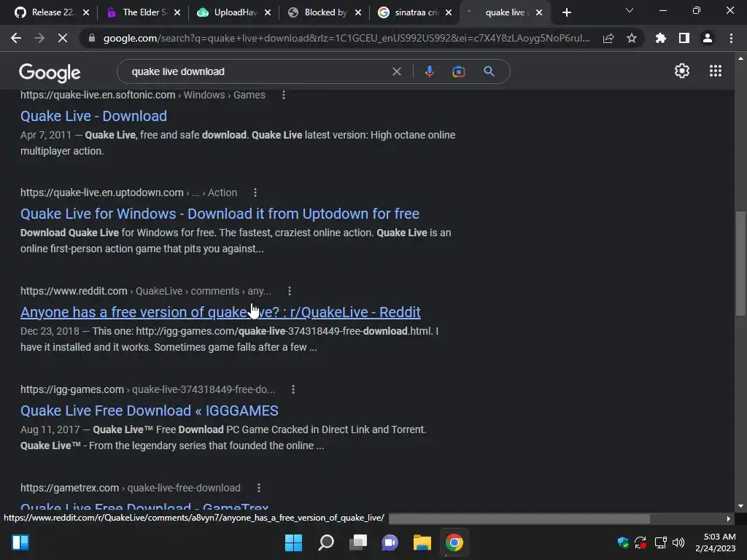
Task: Open the volume speaker tray icon
Action: point(678,542)
